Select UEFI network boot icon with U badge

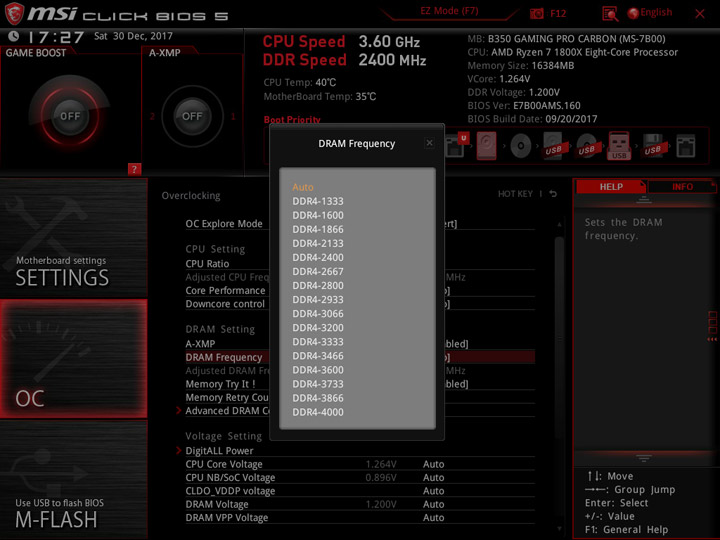(456, 145)
